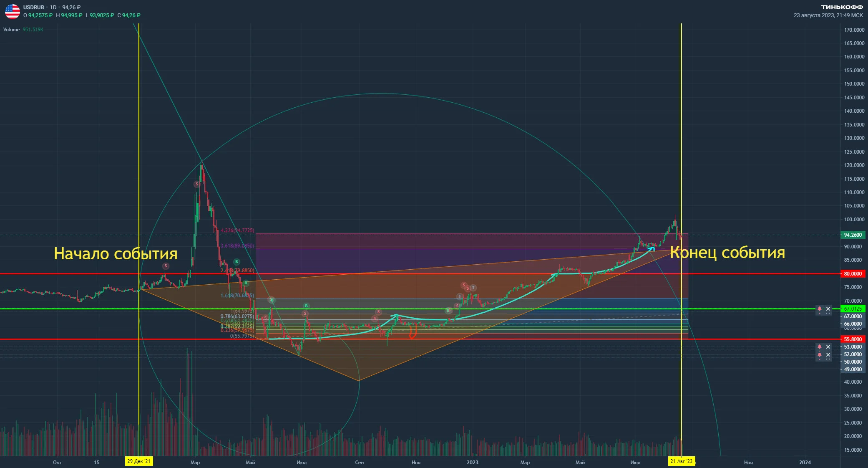868x468 pixels.
Task: Click the 'Сен' label on the time axis
Action: [x=360, y=463]
